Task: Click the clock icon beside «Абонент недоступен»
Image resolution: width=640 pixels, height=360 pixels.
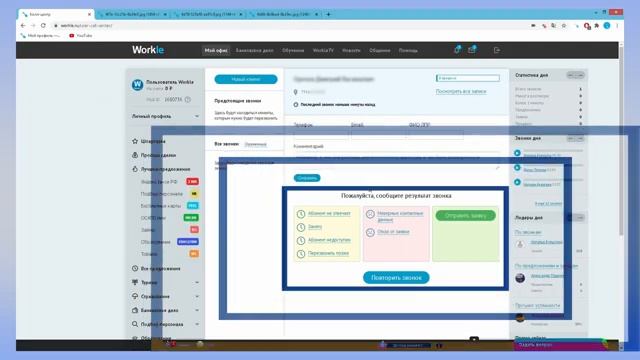Action: 301,241
